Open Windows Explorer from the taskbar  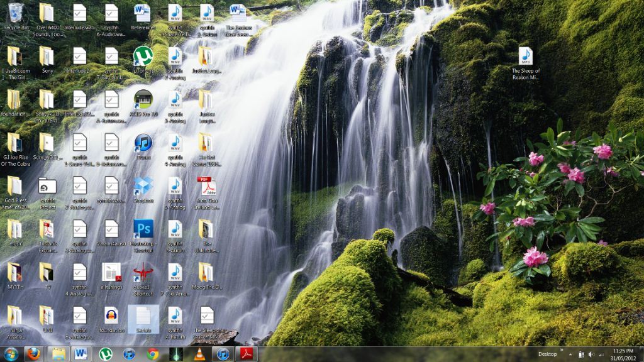[58, 354]
